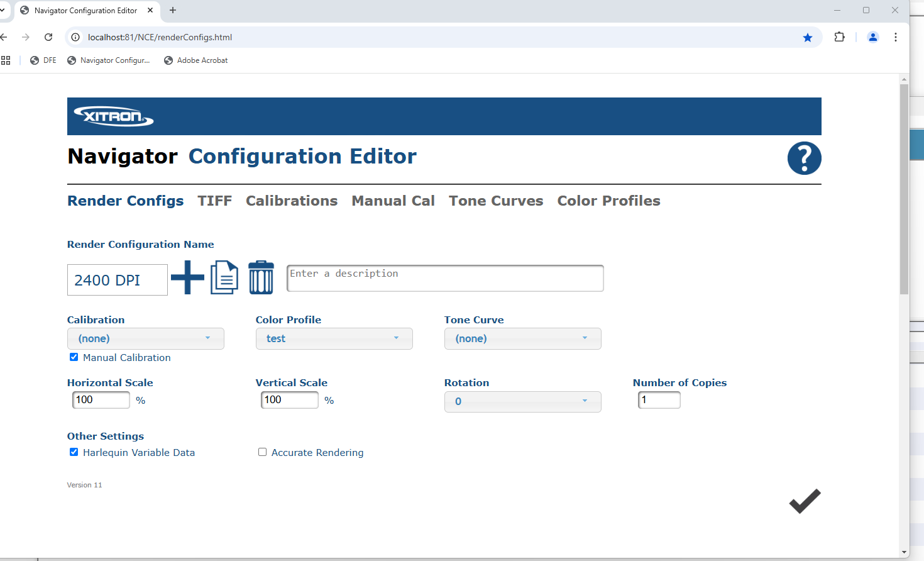This screenshot has width=924, height=561.
Task: Save changes with the checkmark icon
Action: pyautogui.click(x=805, y=501)
